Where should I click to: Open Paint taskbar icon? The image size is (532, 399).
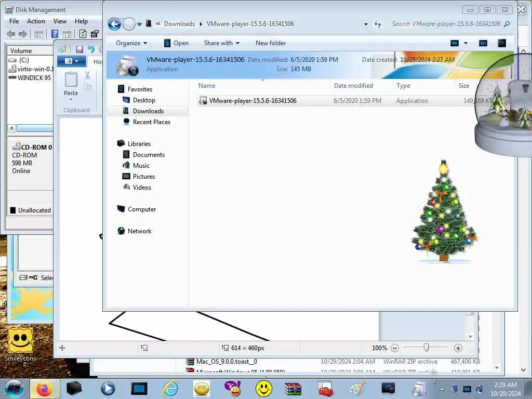[x=357, y=389]
